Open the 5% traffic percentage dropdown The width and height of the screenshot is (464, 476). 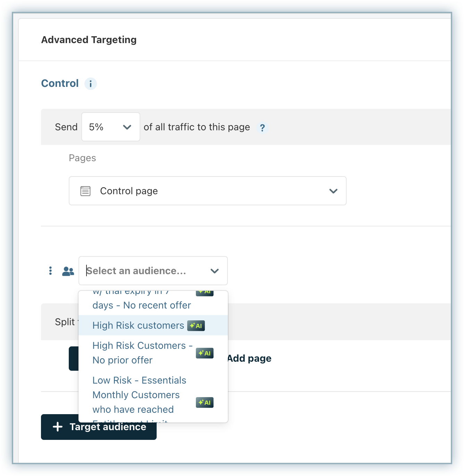click(x=111, y=127)
